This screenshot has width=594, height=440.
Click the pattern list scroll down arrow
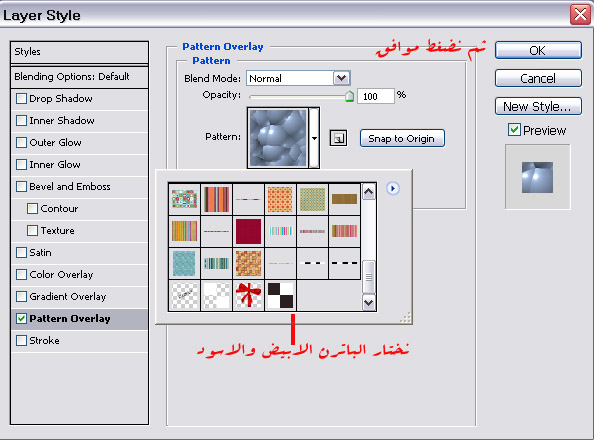(369, 303)
